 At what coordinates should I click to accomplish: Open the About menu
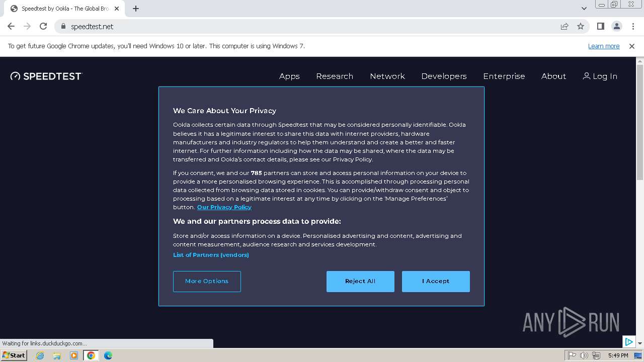pyautogui.click(x=553, y=76)
